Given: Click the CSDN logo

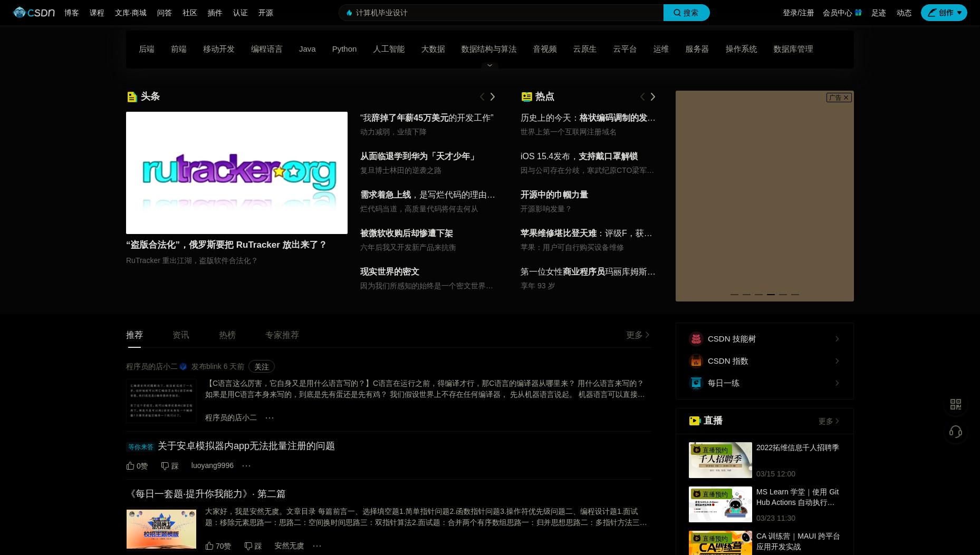Looking at the screenshot, I should (x=34, y=13).
